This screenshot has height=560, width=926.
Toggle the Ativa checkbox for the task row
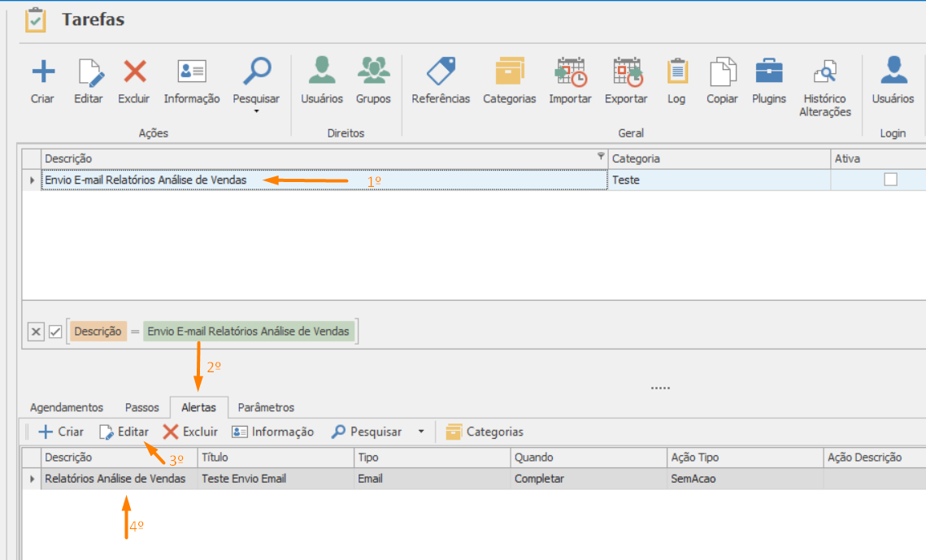coord(890,180)
